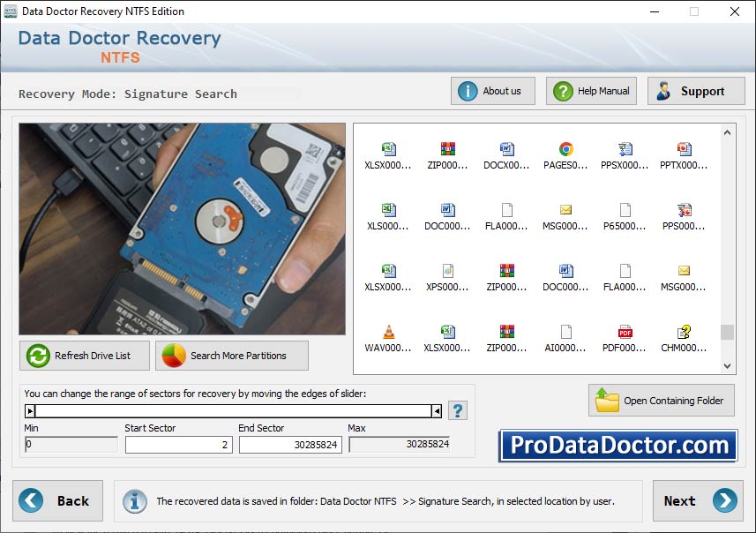Select the MSG000 email file icon
The height and width of the screenshot is (533, 756).
(x=564, y=211)
